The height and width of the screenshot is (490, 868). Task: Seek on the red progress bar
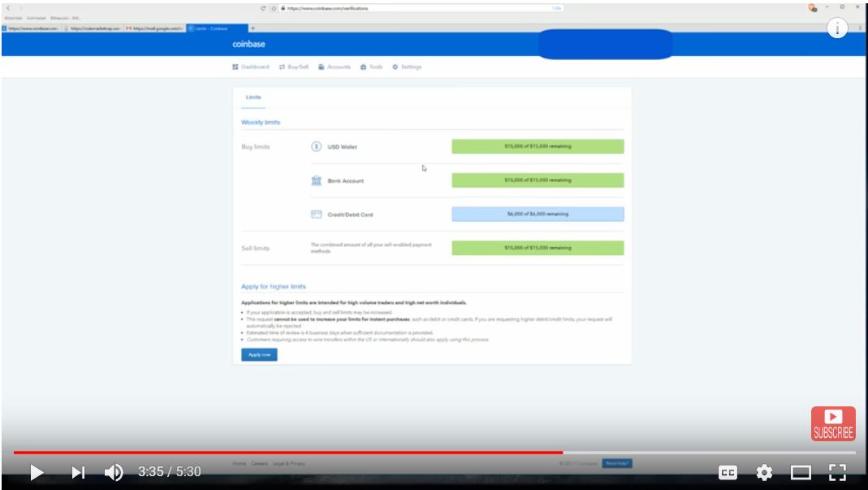click(x=288, y=453)
